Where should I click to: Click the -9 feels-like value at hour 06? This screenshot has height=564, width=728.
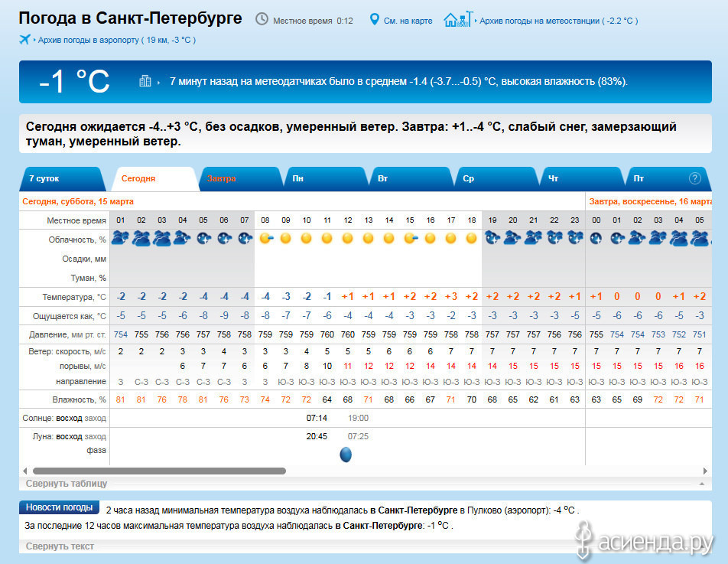(224, 316)
